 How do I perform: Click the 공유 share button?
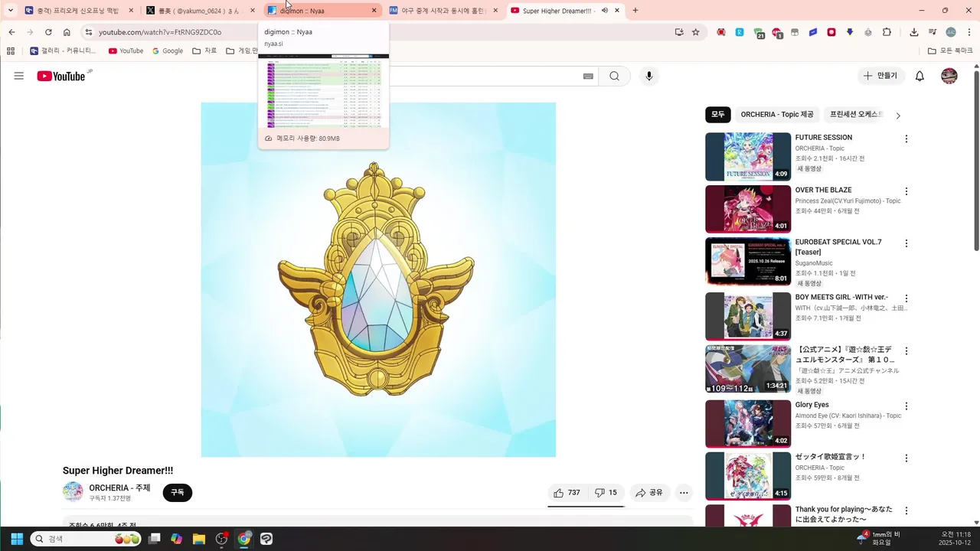coord(648,493)
